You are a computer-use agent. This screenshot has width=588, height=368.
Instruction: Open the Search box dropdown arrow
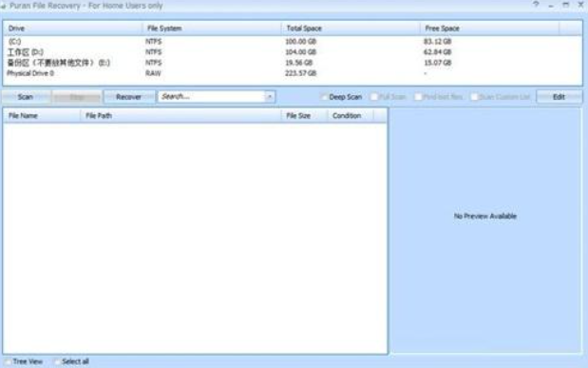click(270, 96)
